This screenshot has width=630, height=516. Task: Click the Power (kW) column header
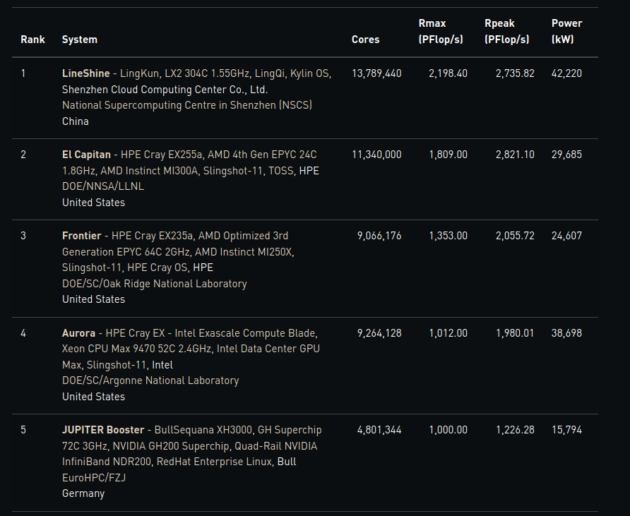(x=567, y=31)
